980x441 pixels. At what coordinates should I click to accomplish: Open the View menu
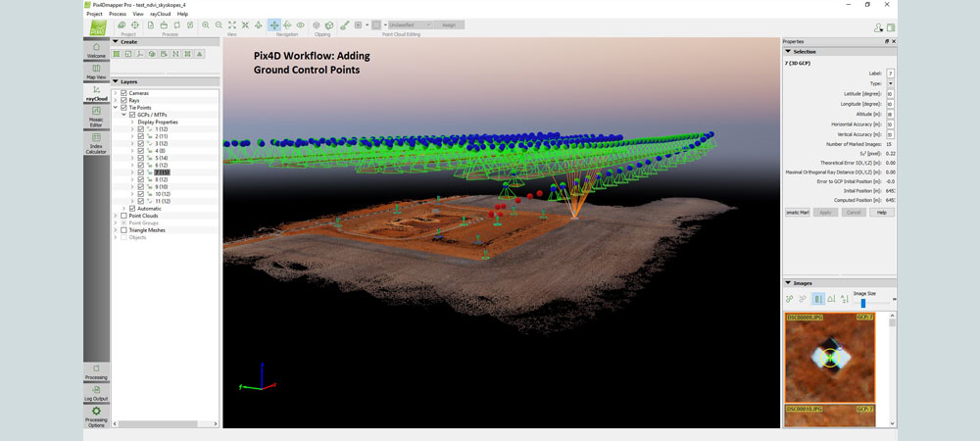click(137, 13)
